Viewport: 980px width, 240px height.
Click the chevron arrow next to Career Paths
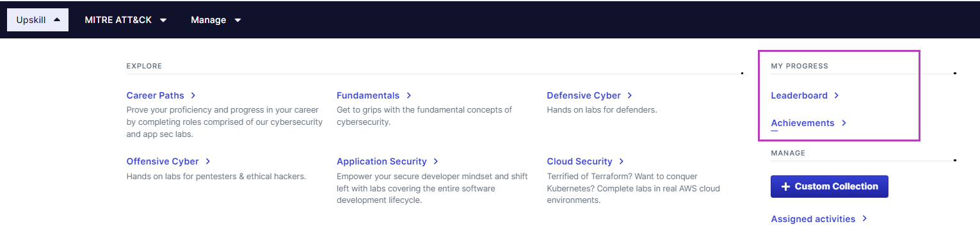tap(193, 95)
